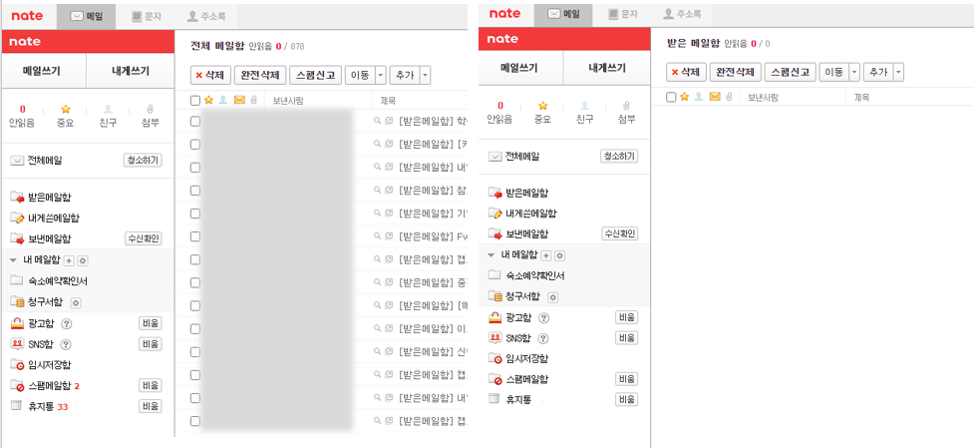
Task: Click magnifier icon on the Fw mail row
Action: coord(378,236)
